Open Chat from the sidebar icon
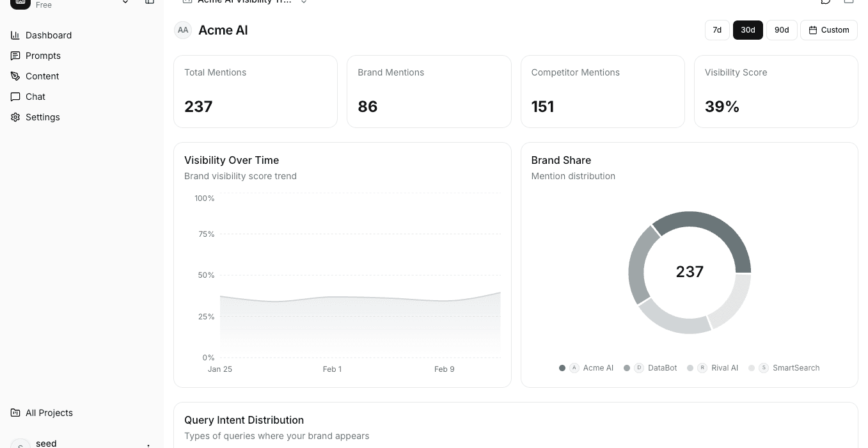Screen dimensions: 868x448 point(15,97)
